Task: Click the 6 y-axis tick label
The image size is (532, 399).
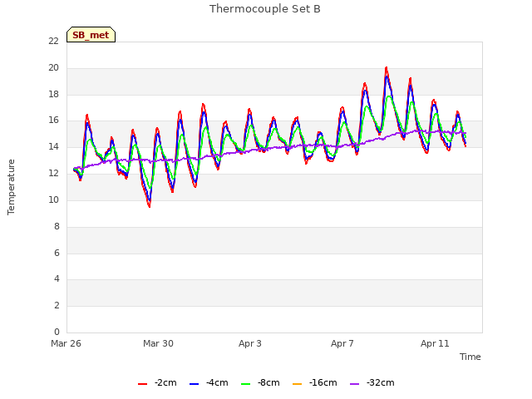Action: [x=57, y=253]
